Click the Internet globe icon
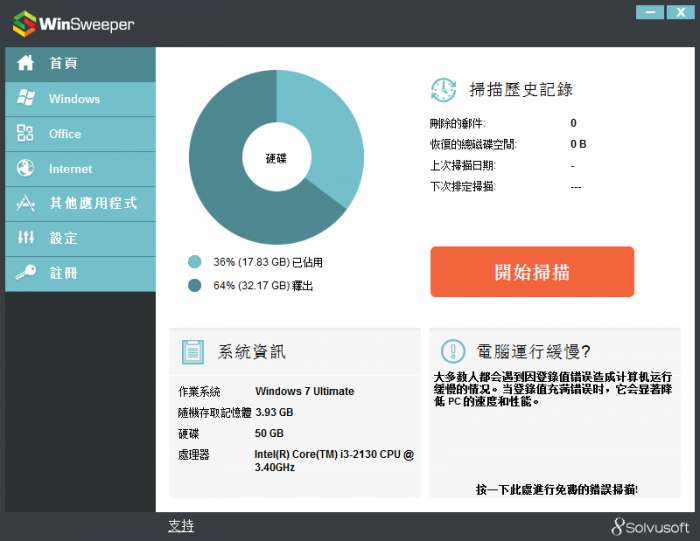Viewport: 700px width, 541px height. [25, 168]
